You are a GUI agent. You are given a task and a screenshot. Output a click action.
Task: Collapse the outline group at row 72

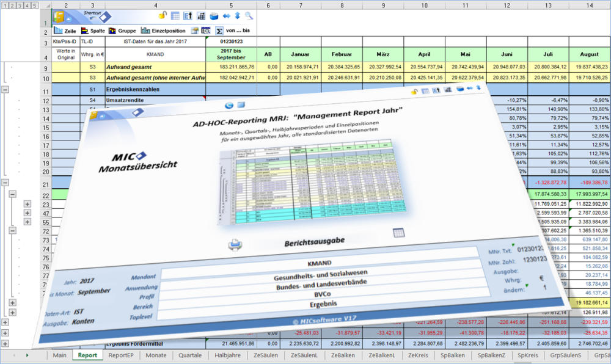tap(12, 231)
